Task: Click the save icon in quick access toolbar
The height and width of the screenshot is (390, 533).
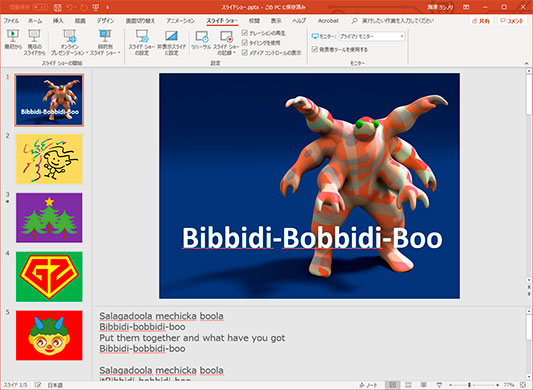Action: tap(58, 7)
